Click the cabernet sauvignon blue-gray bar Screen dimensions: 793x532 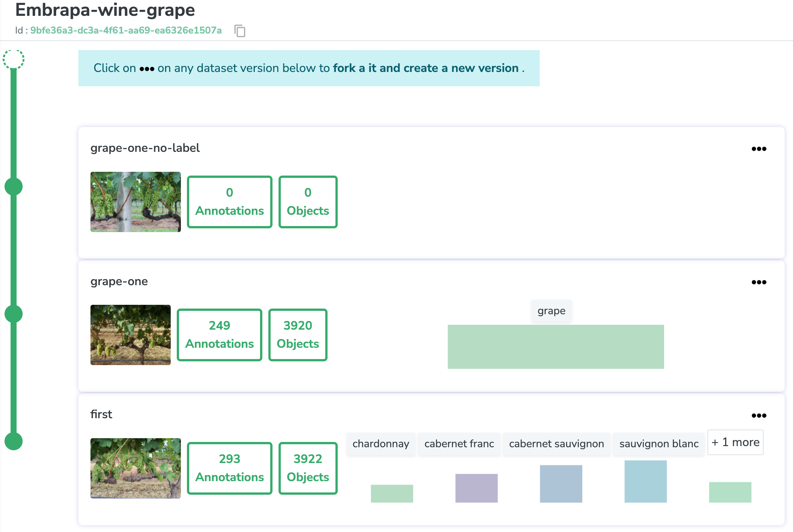click(x=561, y=484)
